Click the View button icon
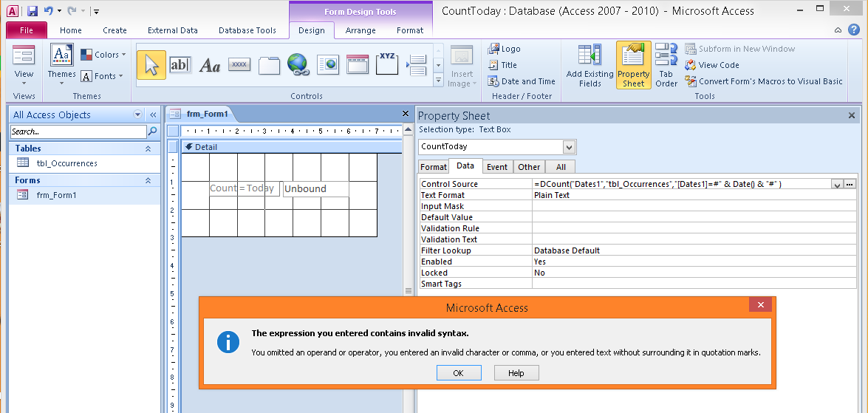This screenshot has width=868, height=413. (x=24, y=55)
